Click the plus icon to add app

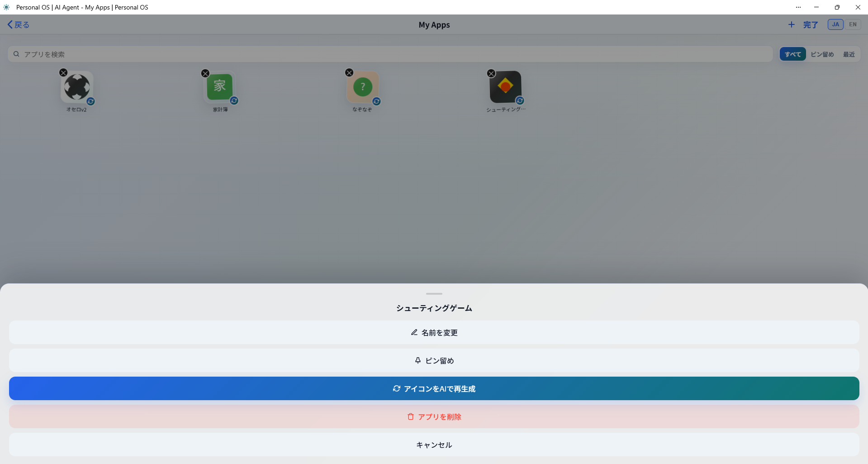pyautogui.click(x=791, y=25)
